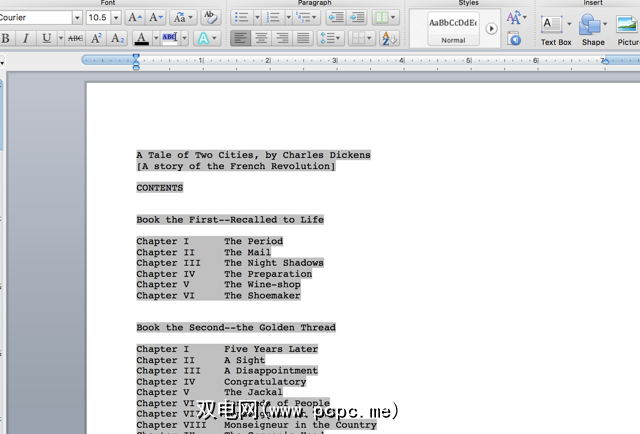640x434 pixels.
Task: Open the line spacing menu
Action: coord(331,38)
